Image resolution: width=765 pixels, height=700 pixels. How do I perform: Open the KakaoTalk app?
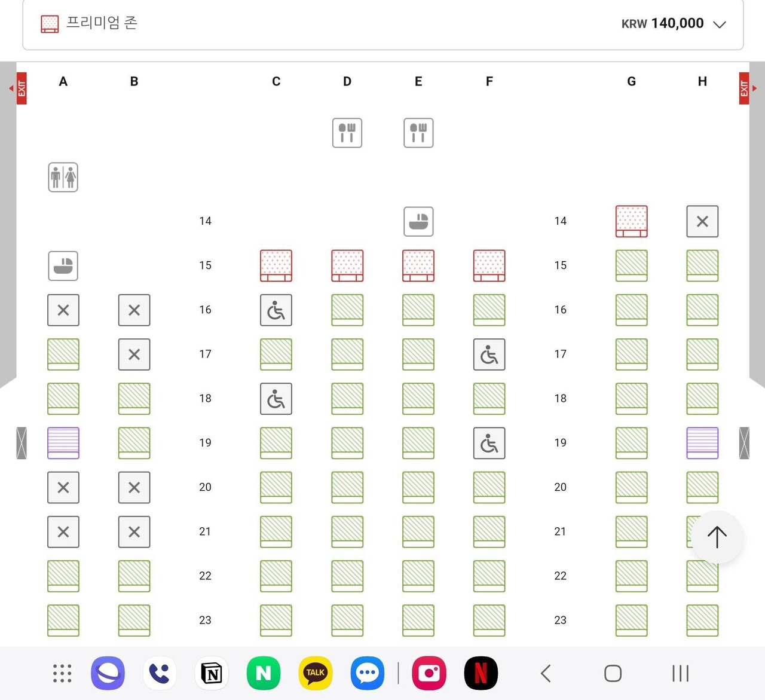[315, 673]
